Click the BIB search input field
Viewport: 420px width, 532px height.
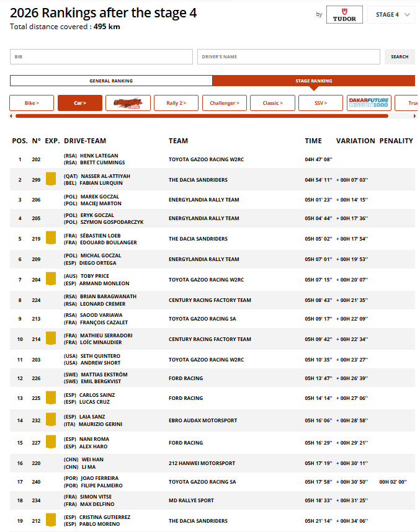[x=101, y=56]
